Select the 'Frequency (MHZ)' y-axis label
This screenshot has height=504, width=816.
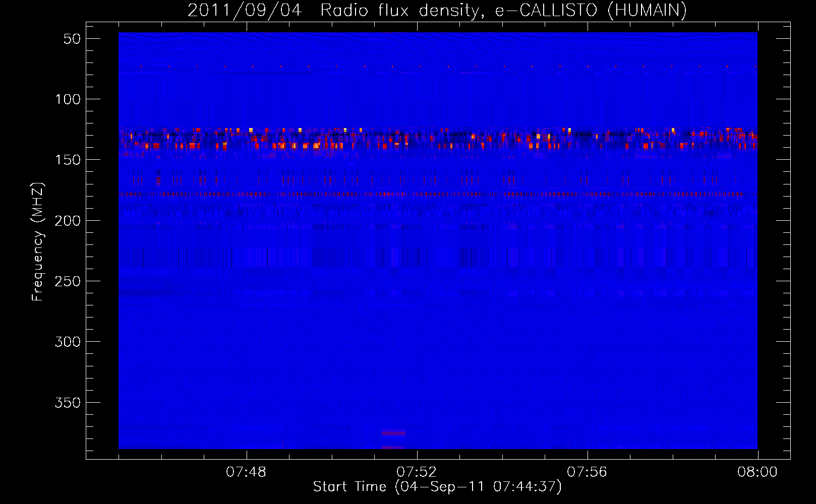(38, 241)
